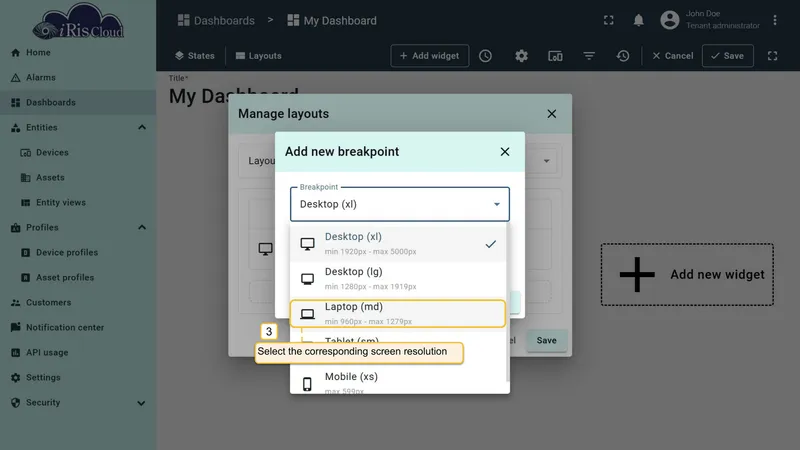Image resolution: width=800 pixels, height=450 pixels.
Task: Click the Save button in Manage layouts
Action: tap(546, 340)
